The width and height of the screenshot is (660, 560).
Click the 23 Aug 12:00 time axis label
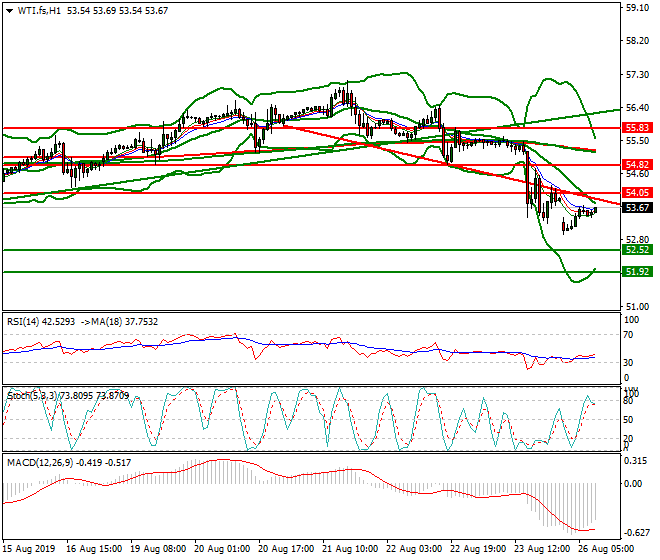click(x=542, y=549)
